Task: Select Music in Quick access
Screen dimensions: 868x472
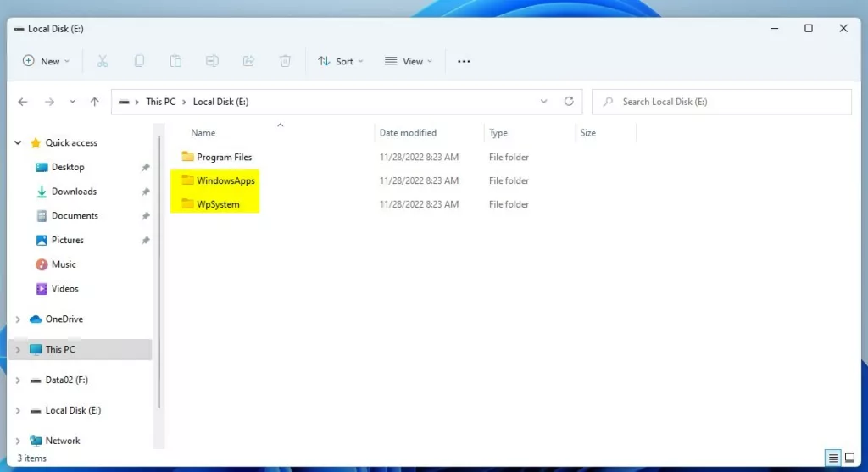Action: tap(63, 264)
